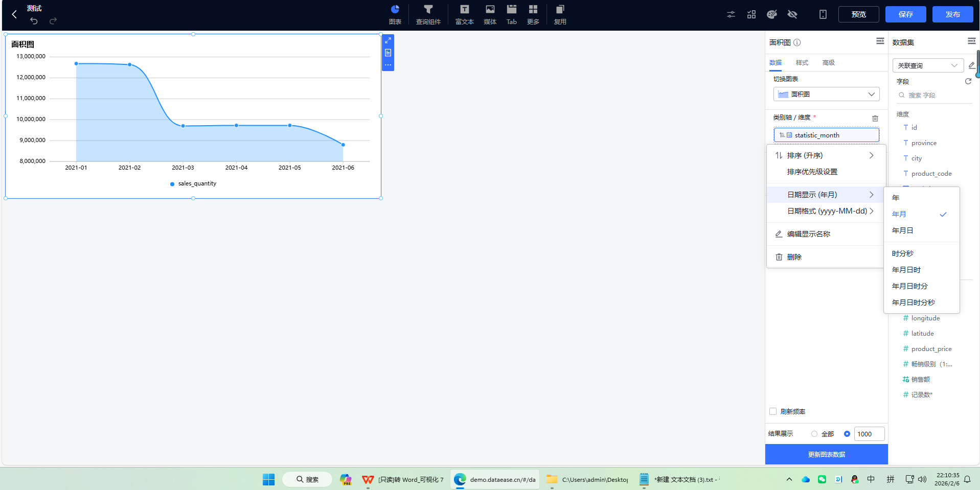Switch to the 数据 tab
The image size is (980, 490).
776,62
